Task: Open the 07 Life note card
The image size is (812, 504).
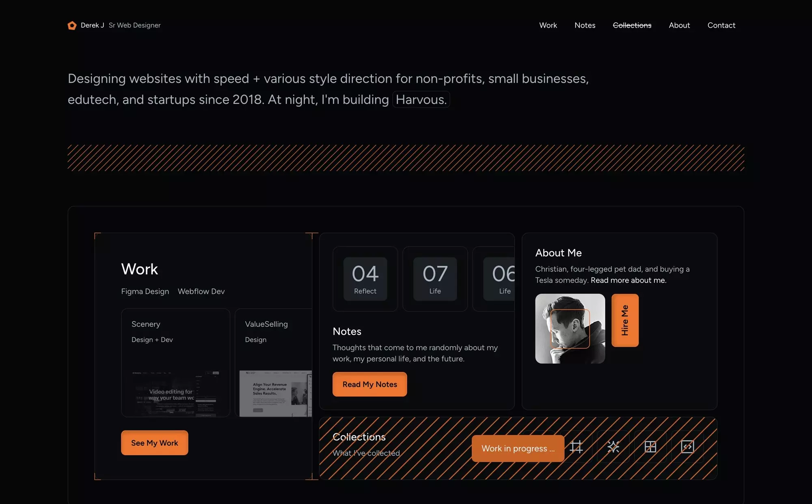Action: tap(435, 279)
